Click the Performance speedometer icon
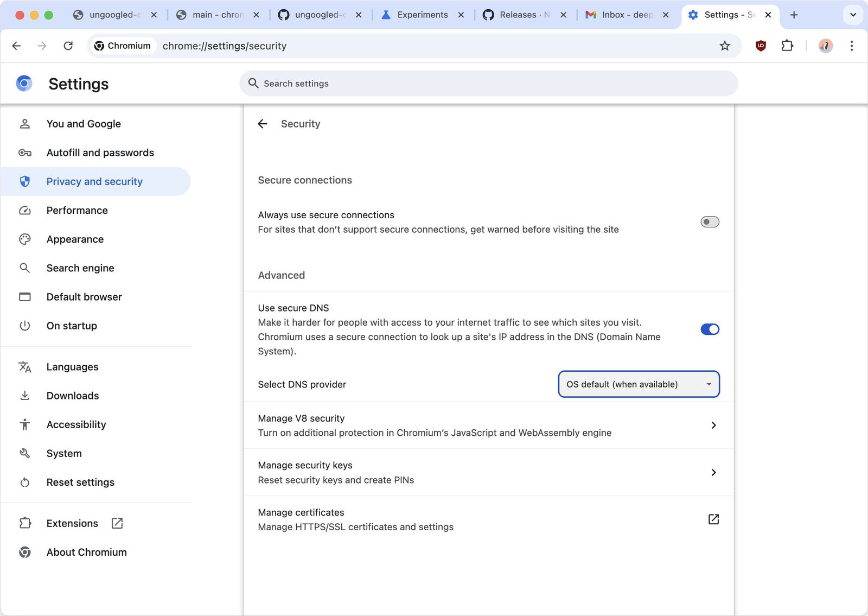The height and width of the screenshot is (616, 868). point(25,210)
